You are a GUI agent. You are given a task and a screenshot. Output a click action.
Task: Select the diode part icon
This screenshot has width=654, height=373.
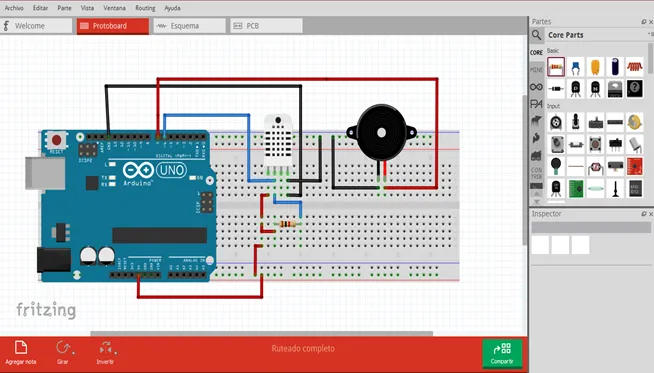click(x=556, y=89)
